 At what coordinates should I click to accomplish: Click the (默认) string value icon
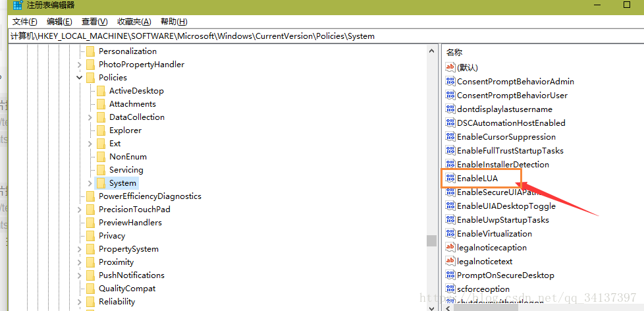(x=450, y=67)
